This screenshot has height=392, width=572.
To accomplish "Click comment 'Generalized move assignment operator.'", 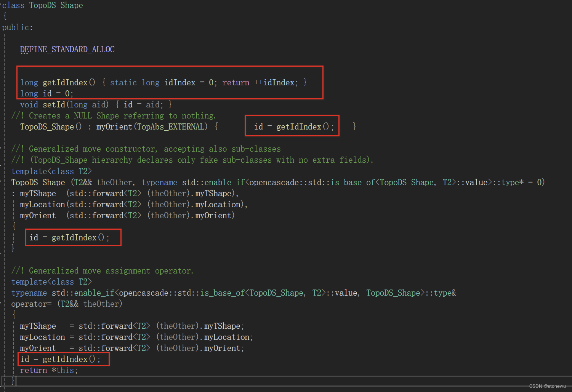I will [x=111, y=271].
